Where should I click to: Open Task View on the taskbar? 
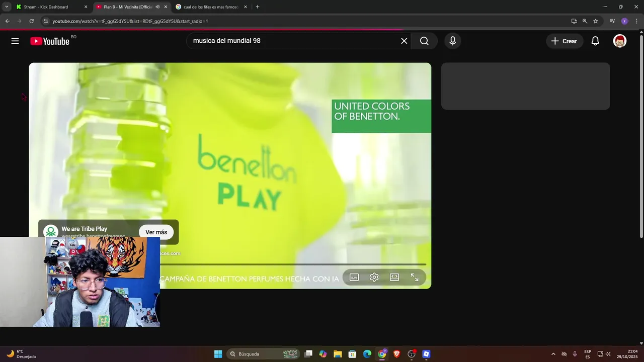(x=308, y=354)
